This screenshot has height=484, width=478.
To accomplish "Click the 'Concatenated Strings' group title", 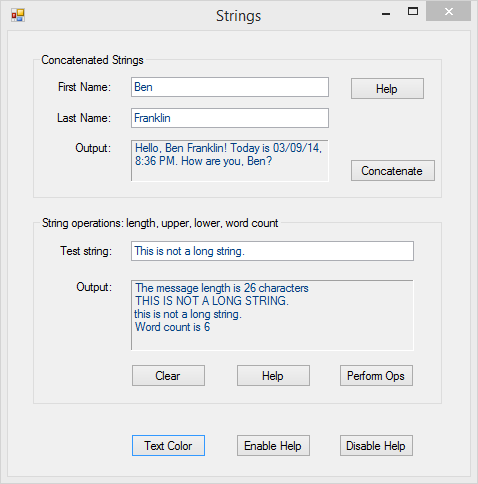I will 92,60.
